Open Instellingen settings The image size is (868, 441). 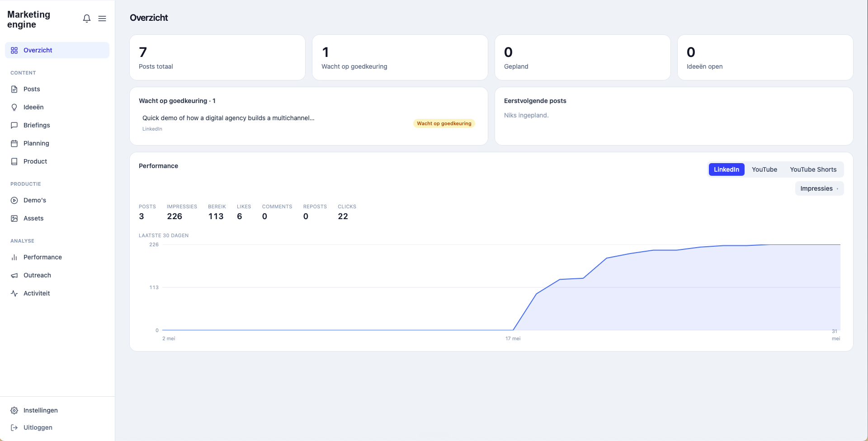click(x=57, y=410)
